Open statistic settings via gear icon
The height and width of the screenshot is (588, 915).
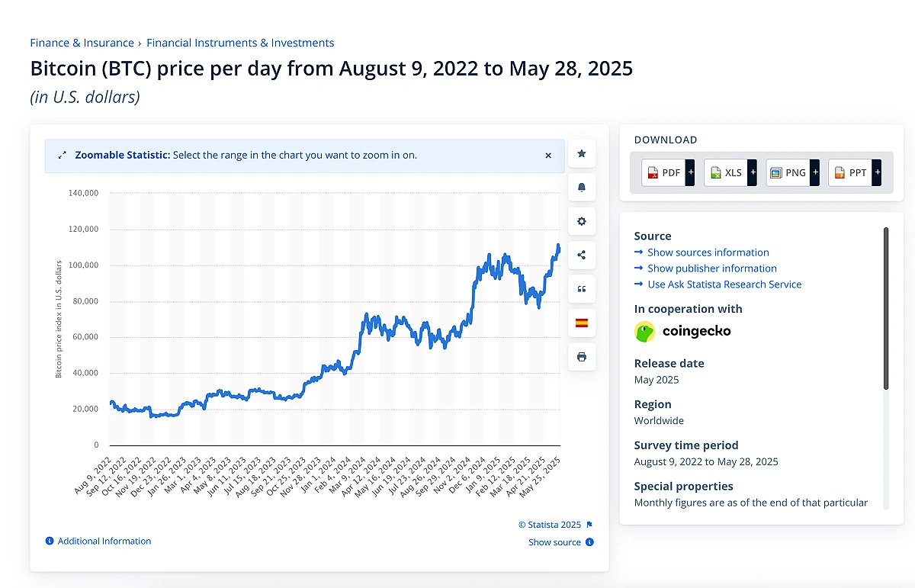(582, 221)
